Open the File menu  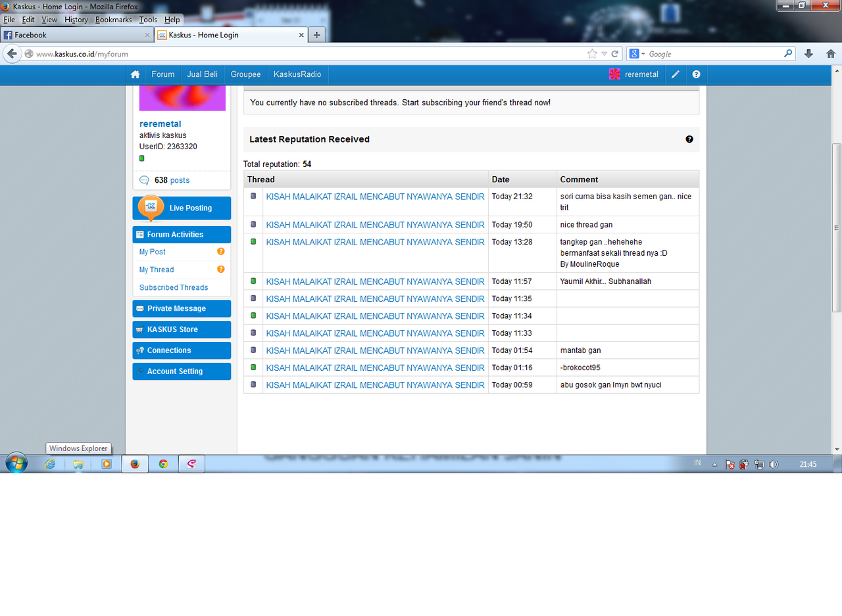[x=9, y=20]
